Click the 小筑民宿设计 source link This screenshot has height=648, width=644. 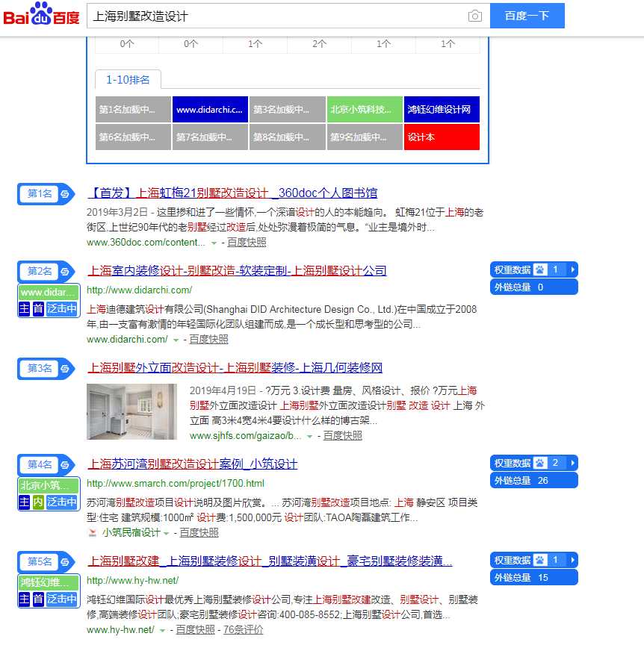131,533
